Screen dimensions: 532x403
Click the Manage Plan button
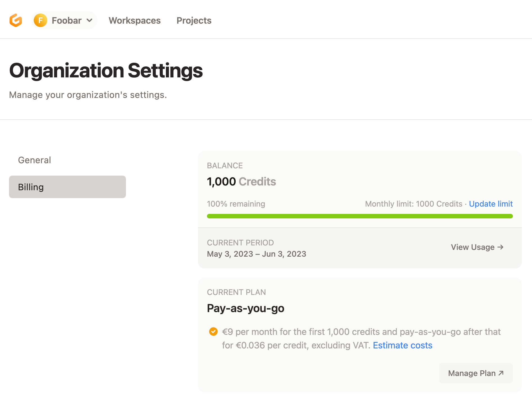click(476, 373)
